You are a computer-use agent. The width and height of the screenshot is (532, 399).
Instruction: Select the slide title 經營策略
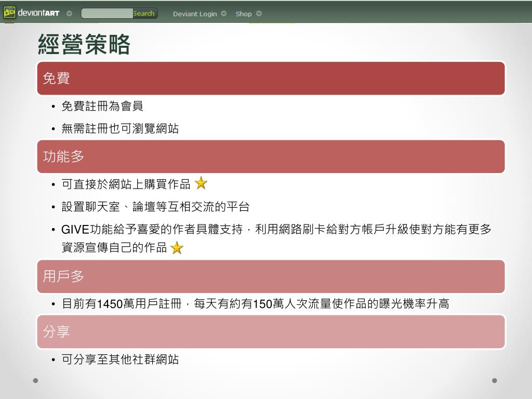[x=84, y=44]
